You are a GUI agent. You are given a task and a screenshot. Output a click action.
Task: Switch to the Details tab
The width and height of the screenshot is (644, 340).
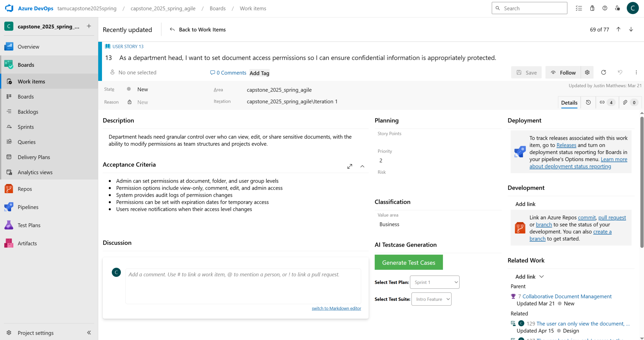pos(569,103)
